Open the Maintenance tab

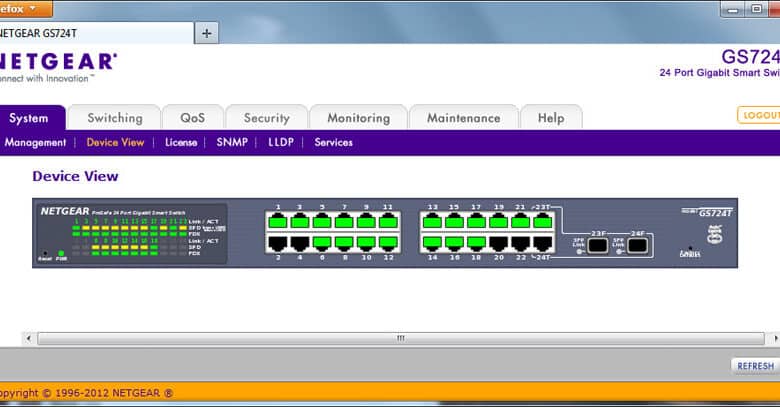(x=464, y=118)
